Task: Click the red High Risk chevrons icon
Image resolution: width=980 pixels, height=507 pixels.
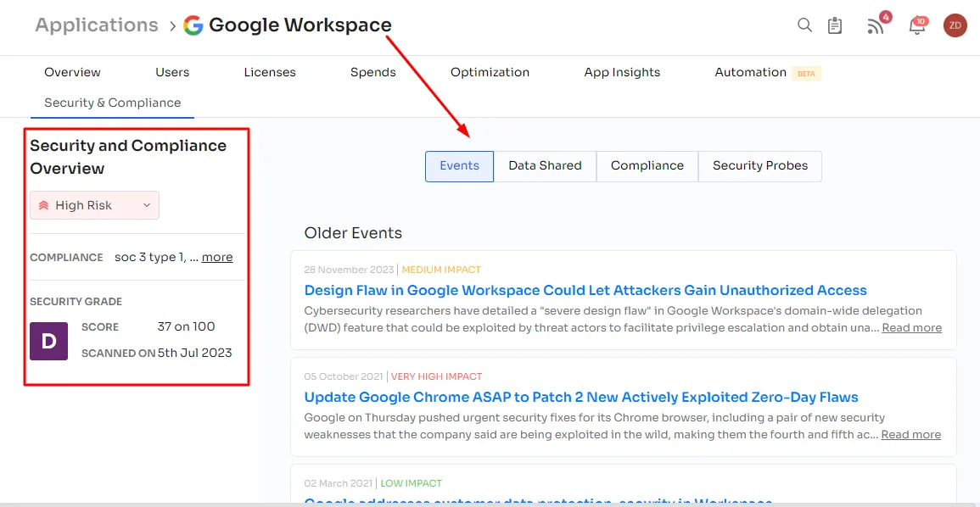Action: coord(44,205)
